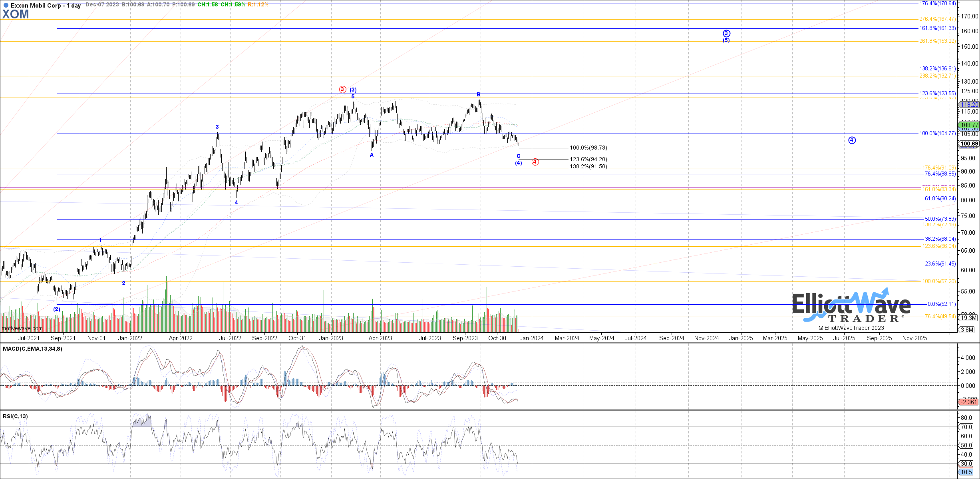Select the blue circled 4 projection label near 2025
This screenshot has height=479, width=980.
tap(852, 140)
